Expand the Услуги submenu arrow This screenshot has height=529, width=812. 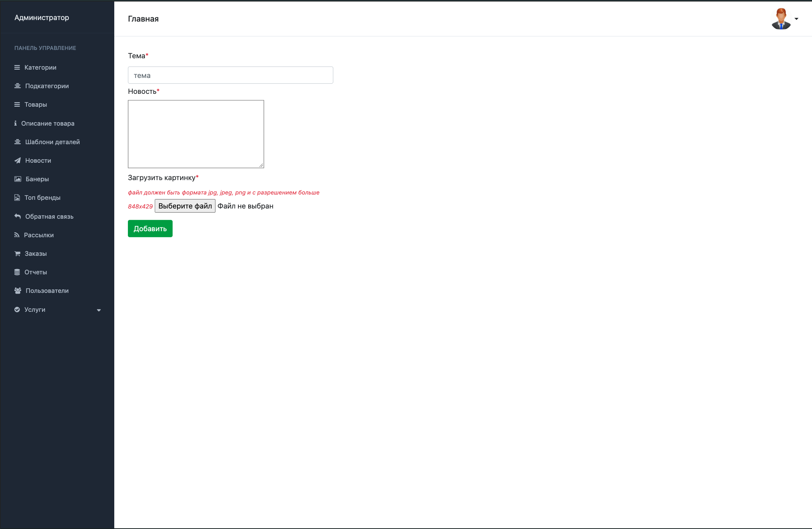99,310
